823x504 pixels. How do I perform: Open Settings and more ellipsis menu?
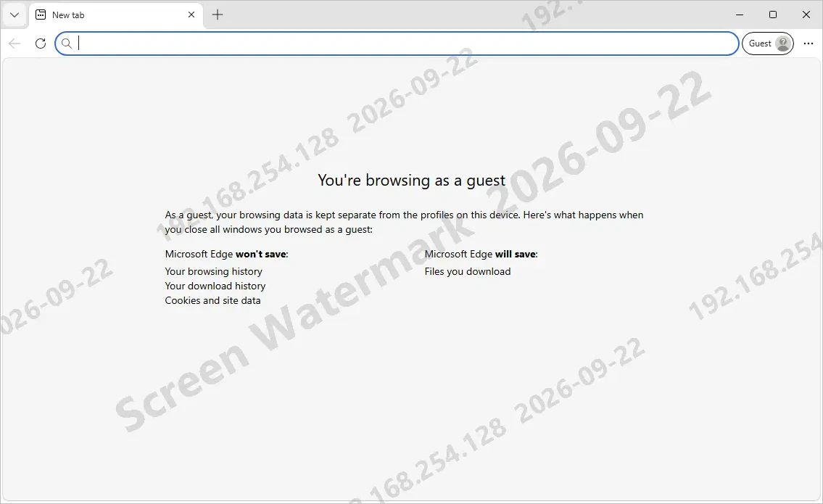(808, 44)
